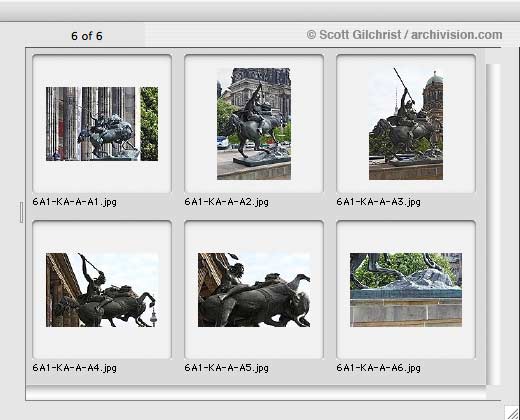520x420 pixels.
Task: Click the 6A1-KA-A-A2.jpg filename label
Action: click(226, 202)
